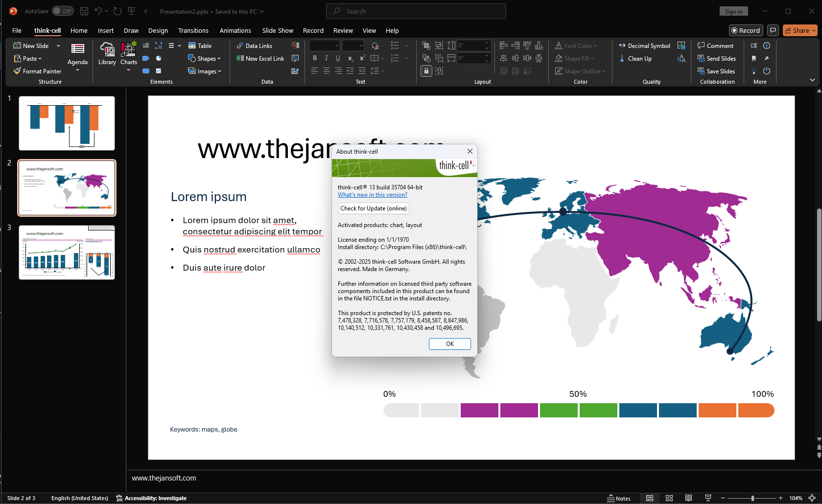The image size is (822, 504).
Task: Select the Format Painter tool
Action: click(37, 71)
